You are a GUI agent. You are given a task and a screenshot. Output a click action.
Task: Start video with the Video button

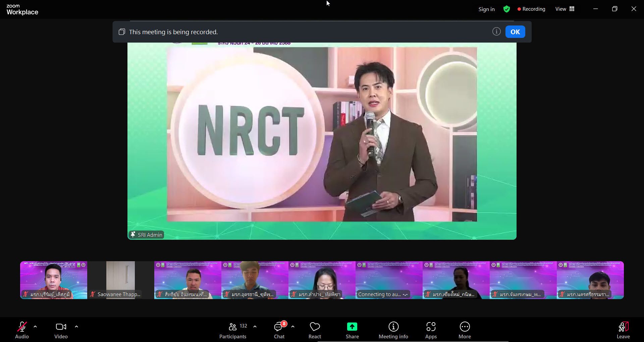pos(61,330)
